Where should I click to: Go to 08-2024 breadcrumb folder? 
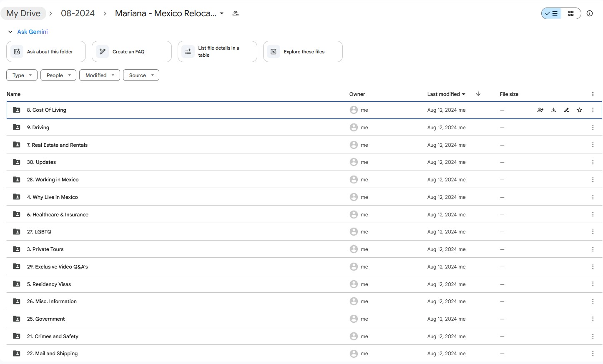tap(78, 13)
